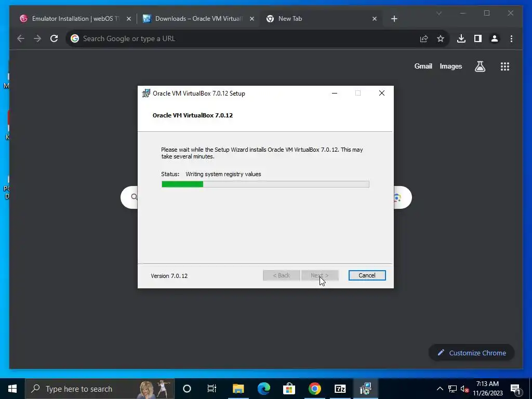Reload the current Chrome page
This screenshot has width=532, height=399.
click(54, 38)
